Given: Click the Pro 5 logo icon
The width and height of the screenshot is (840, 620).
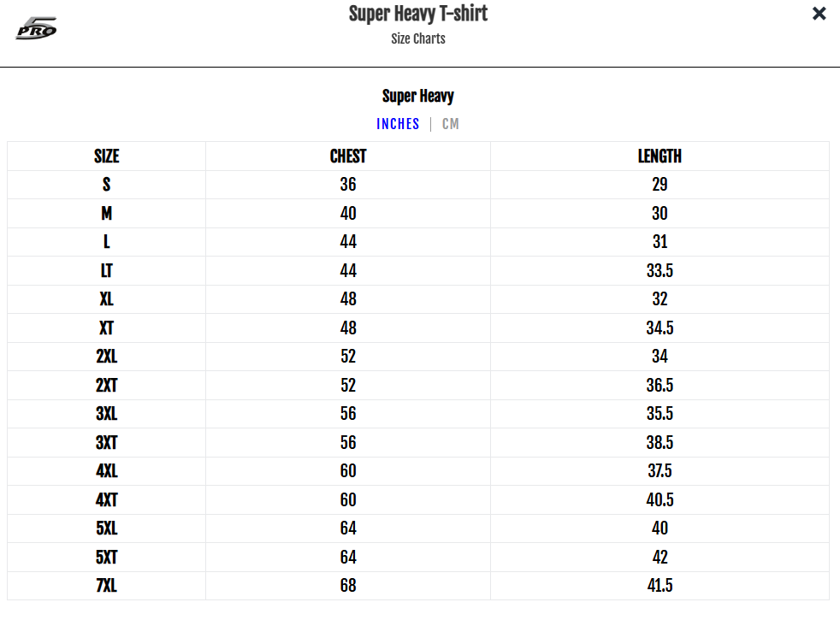Looking at the screenshot, I should point(36,28).
